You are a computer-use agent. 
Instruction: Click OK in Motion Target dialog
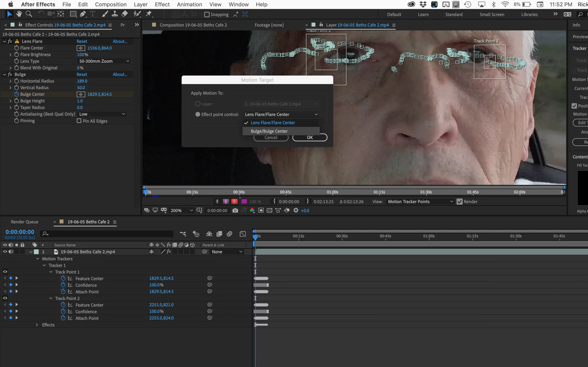click(310, 137)
